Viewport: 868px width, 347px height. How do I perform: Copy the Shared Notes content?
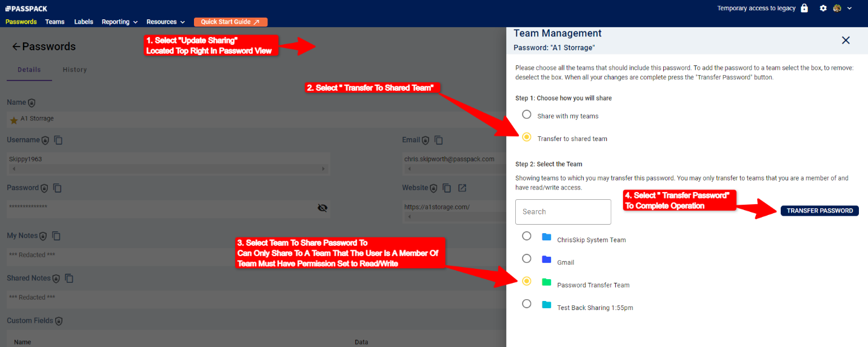tap(69, 279)
